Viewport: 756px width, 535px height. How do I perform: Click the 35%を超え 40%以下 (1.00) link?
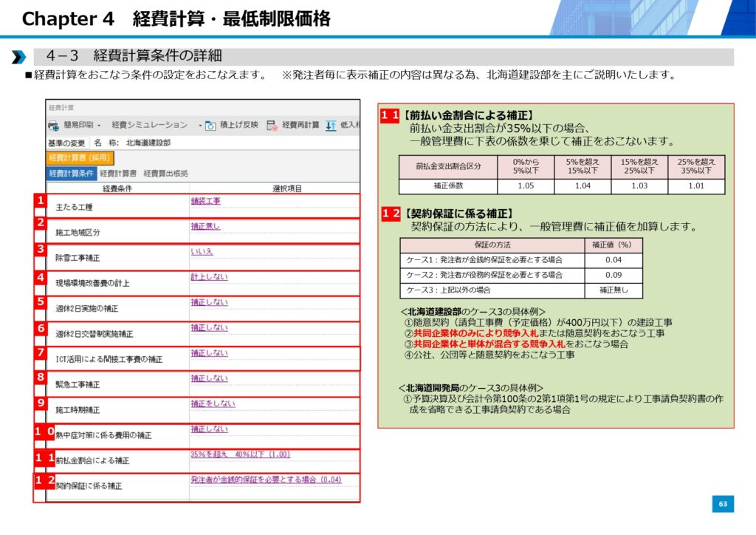(x=240, y=454)
